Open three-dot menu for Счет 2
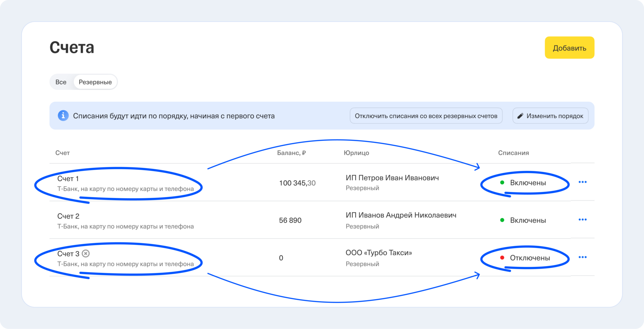644x329 pixels. click(x=582, y=220)
